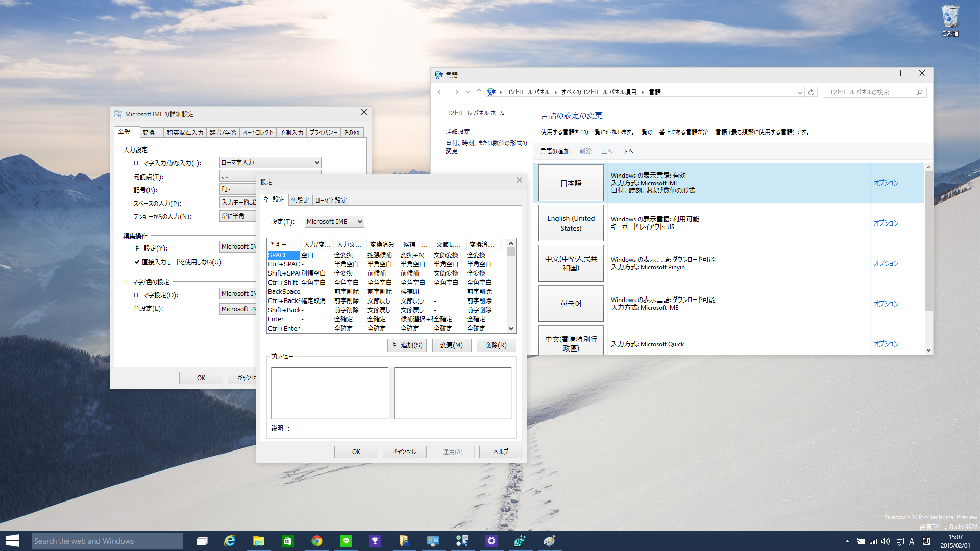Open the テンキーからの入力 常に半角 dropdown

click(237, 216)
